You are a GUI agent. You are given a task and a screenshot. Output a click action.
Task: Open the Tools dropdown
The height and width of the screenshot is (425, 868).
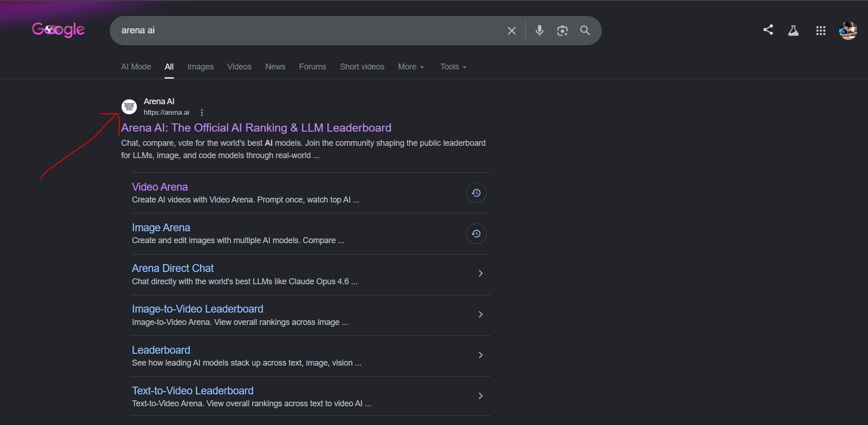coord(453,67)
